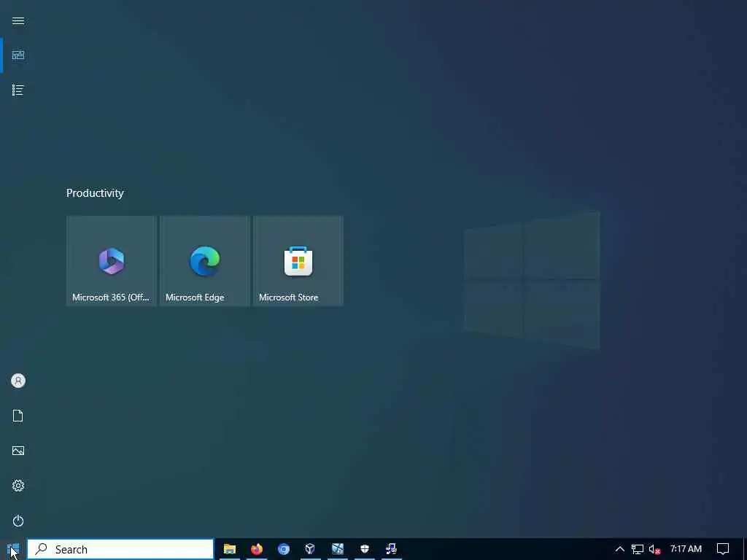
Task: Open the blue Chromium browser taskbar icon
Action: (x=284, y=549)
